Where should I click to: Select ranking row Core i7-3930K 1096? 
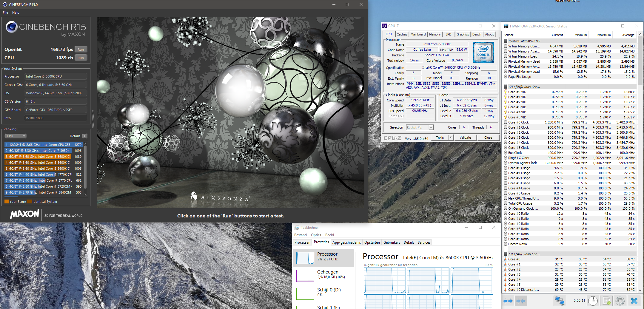point(44,151)
